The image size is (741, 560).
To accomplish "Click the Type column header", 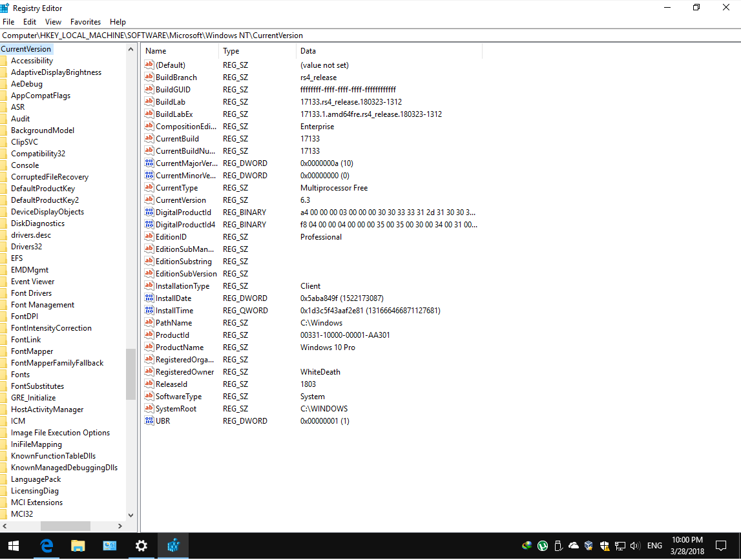I will pos(257,51).
